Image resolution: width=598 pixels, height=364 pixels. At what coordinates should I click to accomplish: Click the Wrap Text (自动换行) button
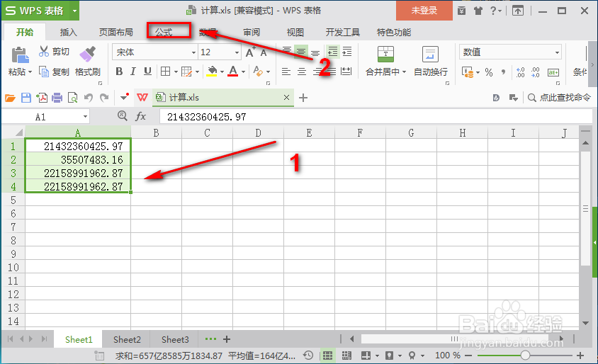tap(431, 61)
